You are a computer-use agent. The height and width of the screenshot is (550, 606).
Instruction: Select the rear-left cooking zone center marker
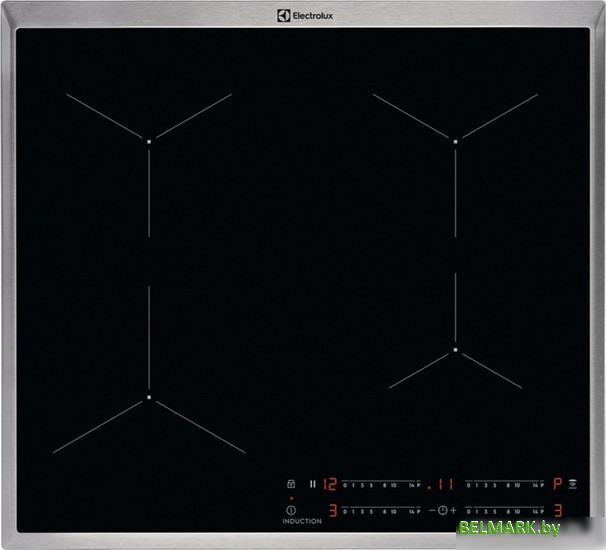(x=149, y=141)
